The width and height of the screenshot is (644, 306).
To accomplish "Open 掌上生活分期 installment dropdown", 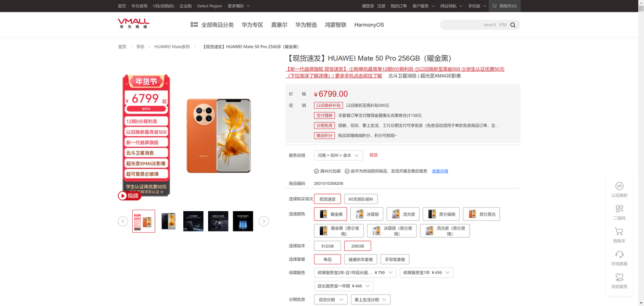I will 371,300.
